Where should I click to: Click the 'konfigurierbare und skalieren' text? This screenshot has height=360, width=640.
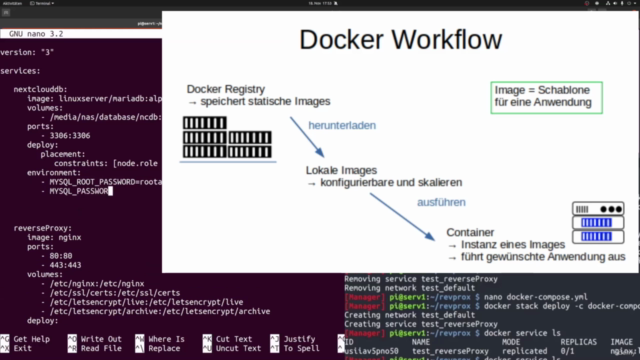pyautogui.click(x=391, y=182)
